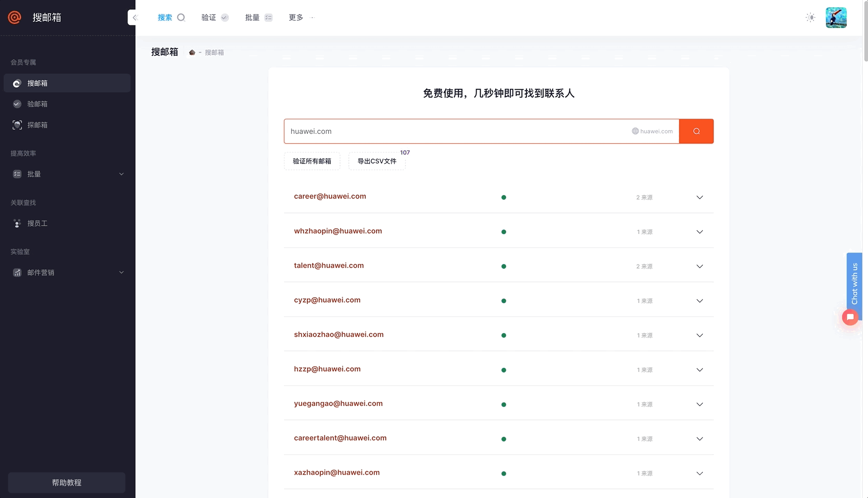Click the yuegangao@huawei.com email address

click(338, 403)
